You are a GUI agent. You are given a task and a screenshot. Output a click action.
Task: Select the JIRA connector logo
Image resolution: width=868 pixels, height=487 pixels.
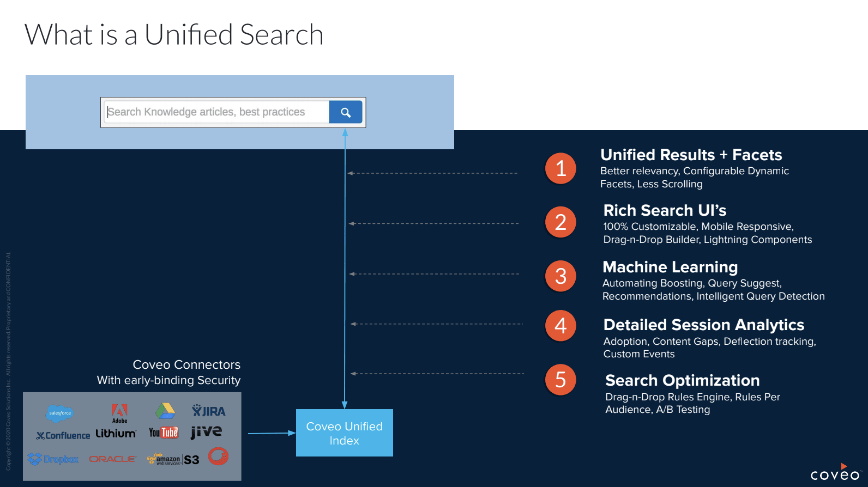click(208, 411)
